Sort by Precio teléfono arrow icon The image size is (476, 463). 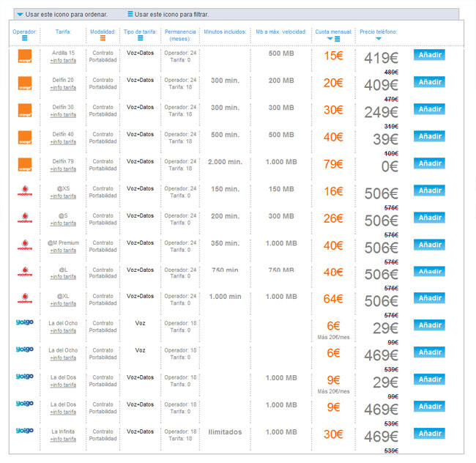[379, 39]
